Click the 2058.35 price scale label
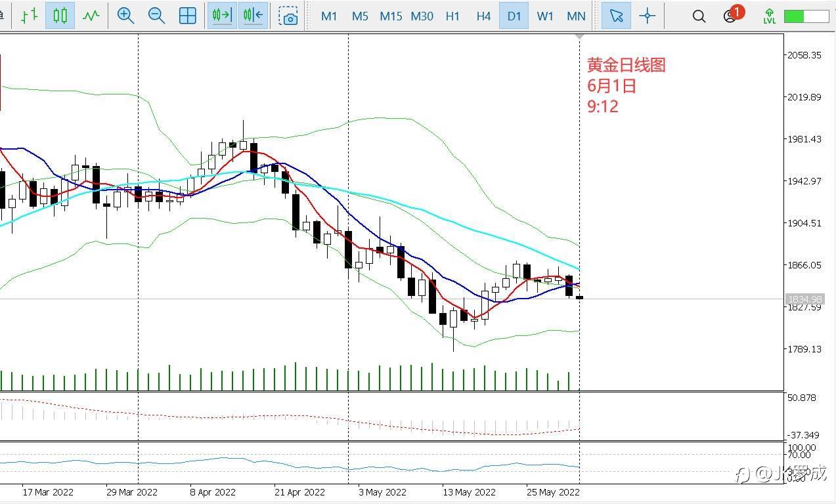 pyautogui.click(x=804, y=55)
